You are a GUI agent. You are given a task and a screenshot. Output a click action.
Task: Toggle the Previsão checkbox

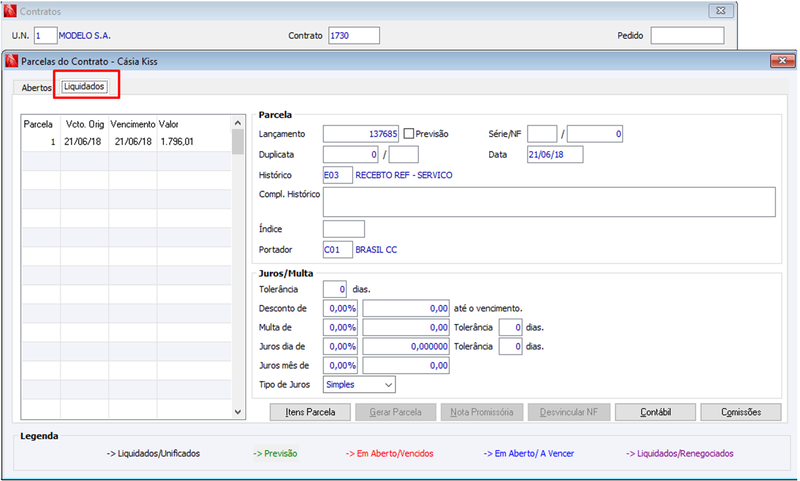pos(409,134)
